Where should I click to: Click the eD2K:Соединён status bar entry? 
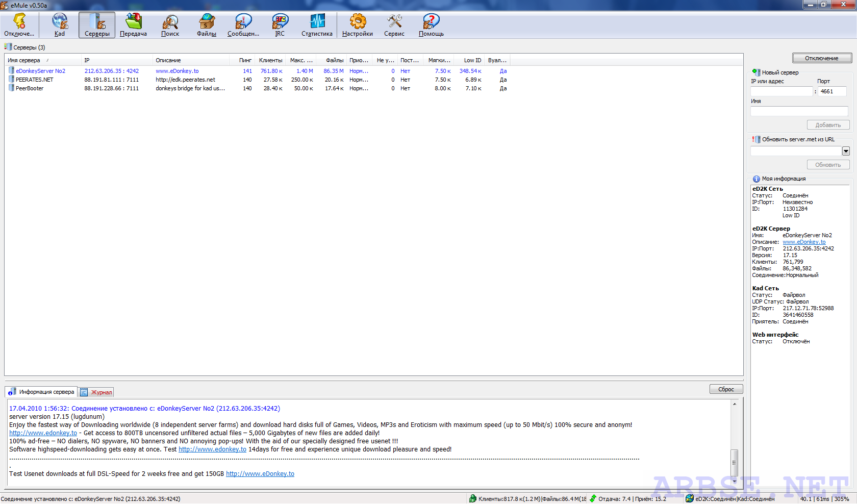point(715,499)
